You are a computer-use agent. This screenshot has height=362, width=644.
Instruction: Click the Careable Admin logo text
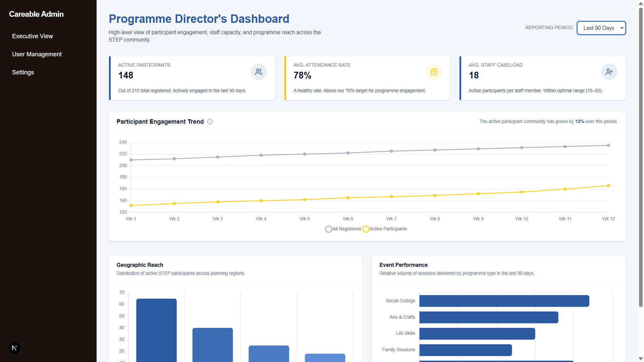tap(36, 14)
